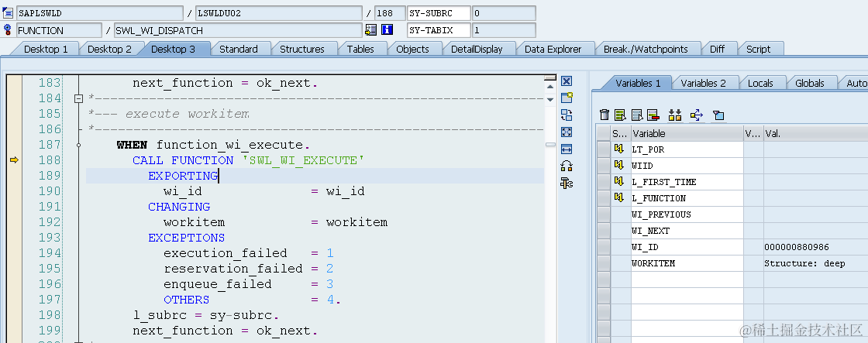
Task: Click the filter funnel icon in variables toolbar
Action: pyautogui.click(x=718, y=115)
